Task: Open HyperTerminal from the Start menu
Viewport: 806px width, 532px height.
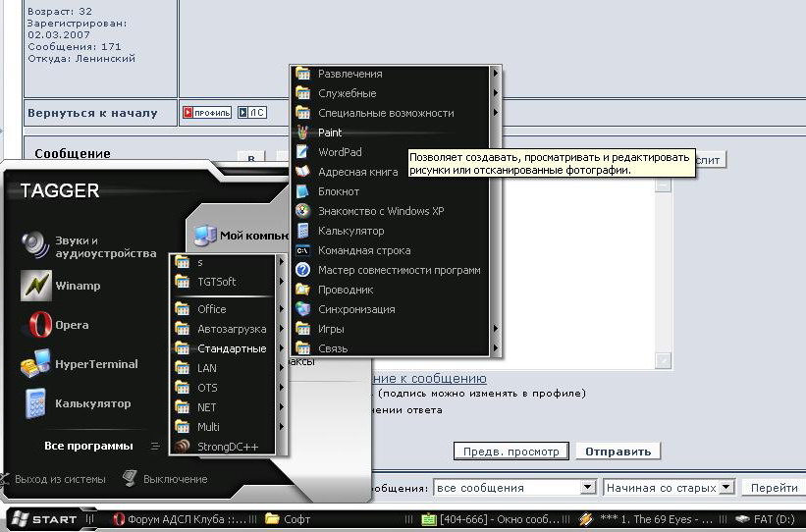Action: tap(80, 364)
